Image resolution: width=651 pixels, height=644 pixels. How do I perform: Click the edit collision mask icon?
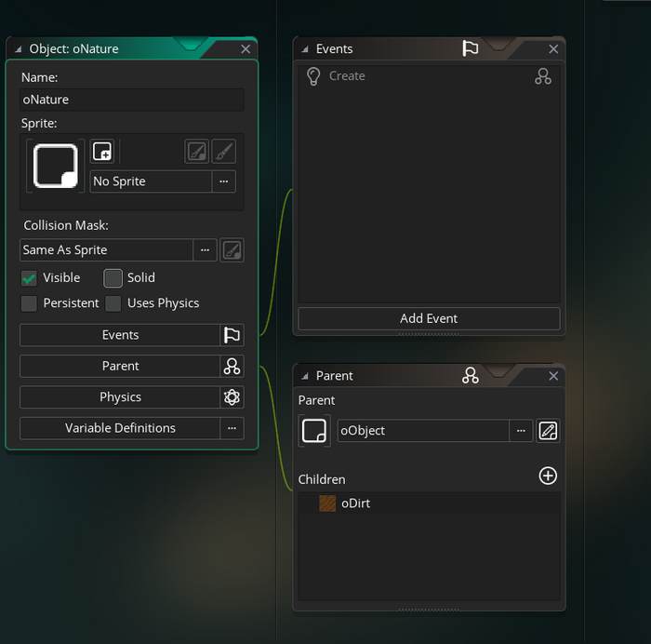coord(232,249)
